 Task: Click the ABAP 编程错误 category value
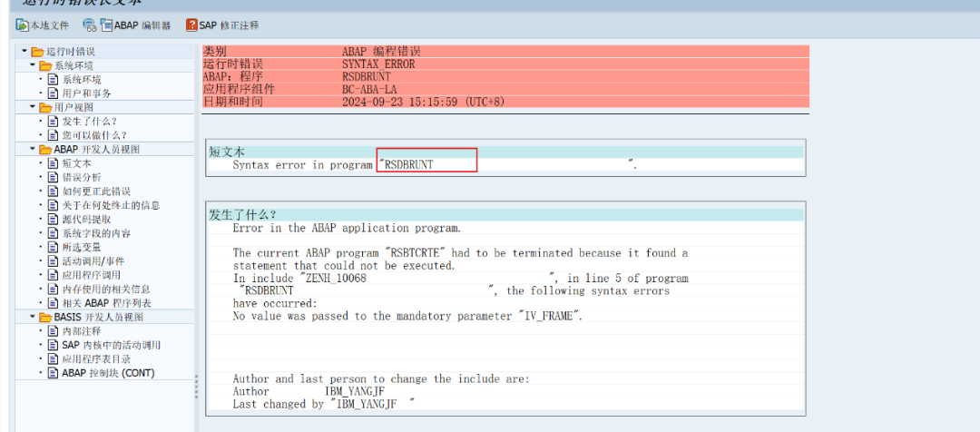pyautogui.click(x=381, y=51)
